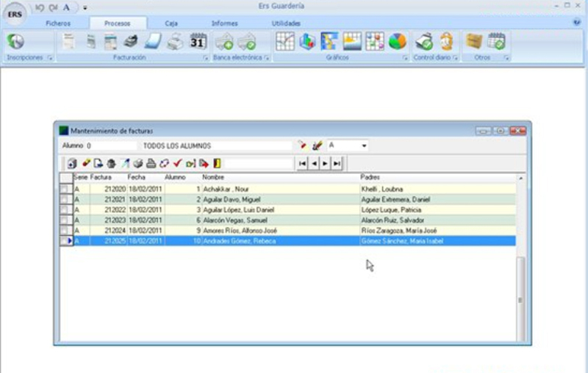Expand the Gráficos group launcher
This screenshot has height=373, width=588.
click(405, 58)
